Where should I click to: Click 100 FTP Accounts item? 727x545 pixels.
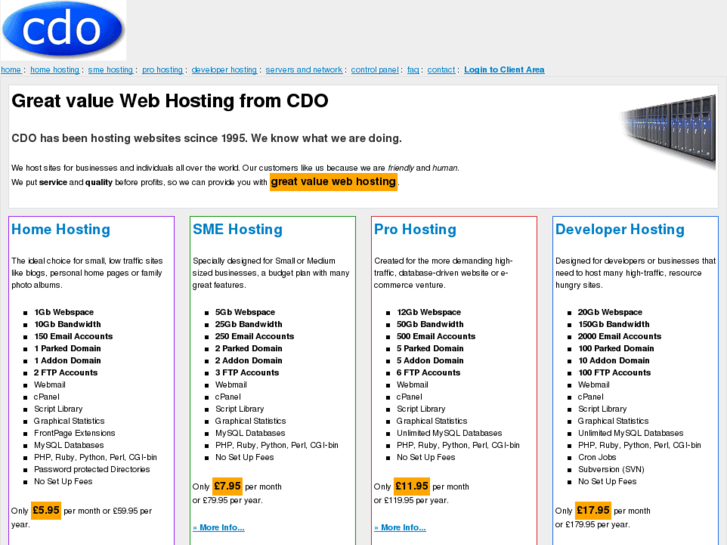pos(614,372)
